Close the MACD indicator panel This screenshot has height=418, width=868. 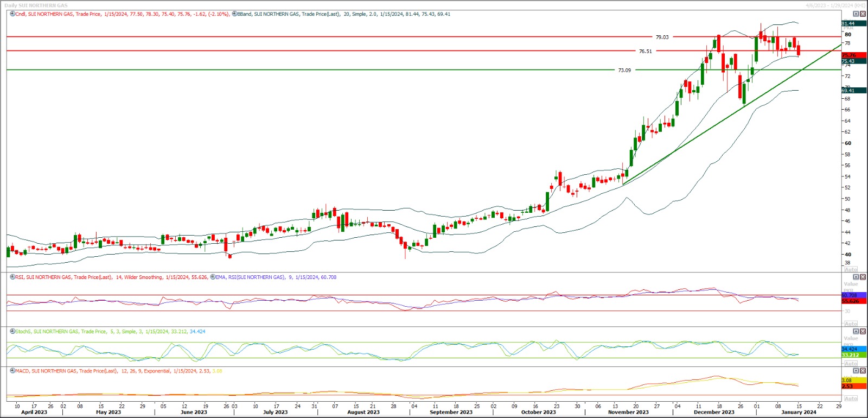pos(863,371)
